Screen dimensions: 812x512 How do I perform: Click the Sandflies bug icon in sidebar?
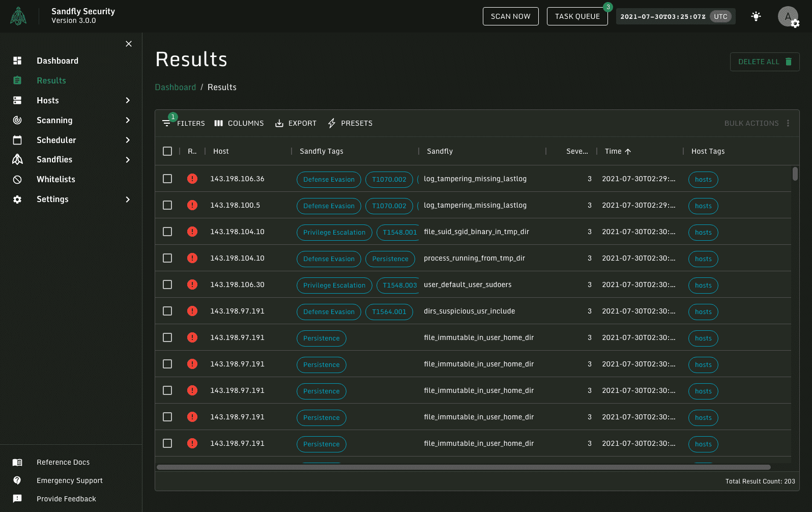coord(17,159)
